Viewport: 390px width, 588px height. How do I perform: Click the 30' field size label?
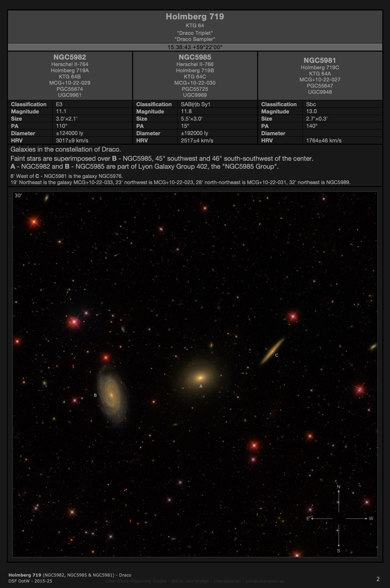pos(18,196)
